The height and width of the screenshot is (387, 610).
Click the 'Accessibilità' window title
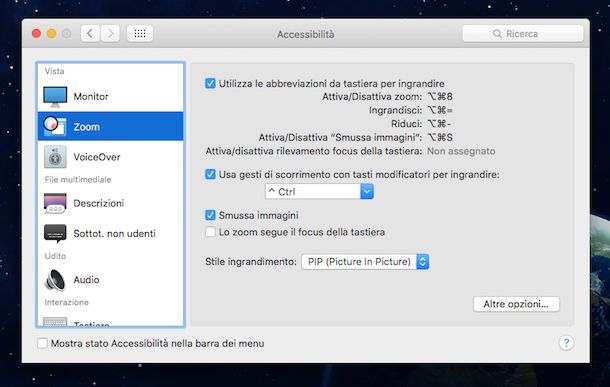tap(305, 34)
